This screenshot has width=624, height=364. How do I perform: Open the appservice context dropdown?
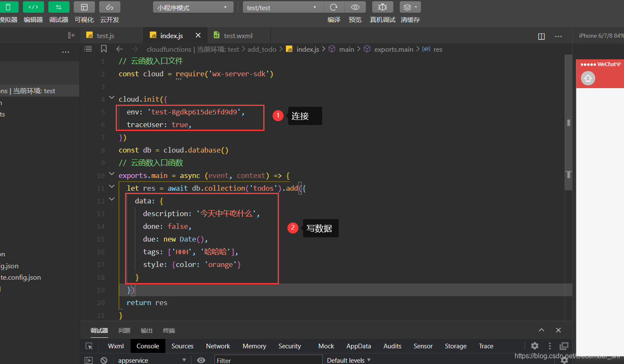(152, 360)
